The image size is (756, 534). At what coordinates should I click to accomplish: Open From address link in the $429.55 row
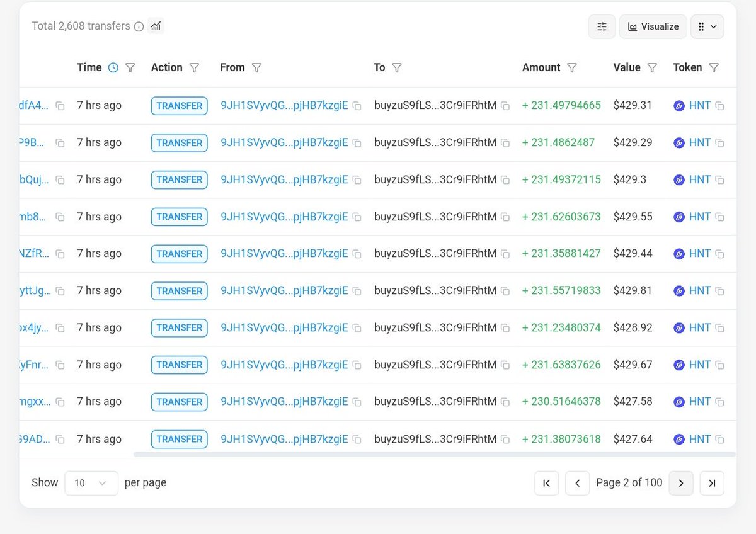[284, 217]
